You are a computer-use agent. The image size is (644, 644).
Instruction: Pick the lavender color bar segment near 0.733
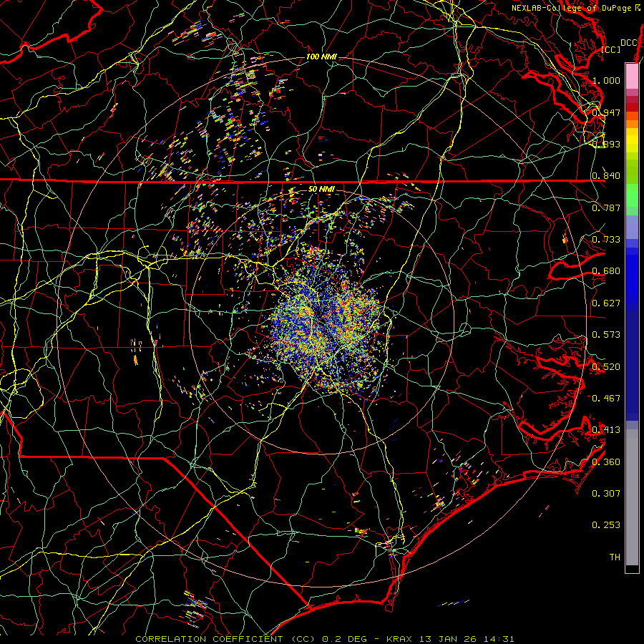pos(632,227)
